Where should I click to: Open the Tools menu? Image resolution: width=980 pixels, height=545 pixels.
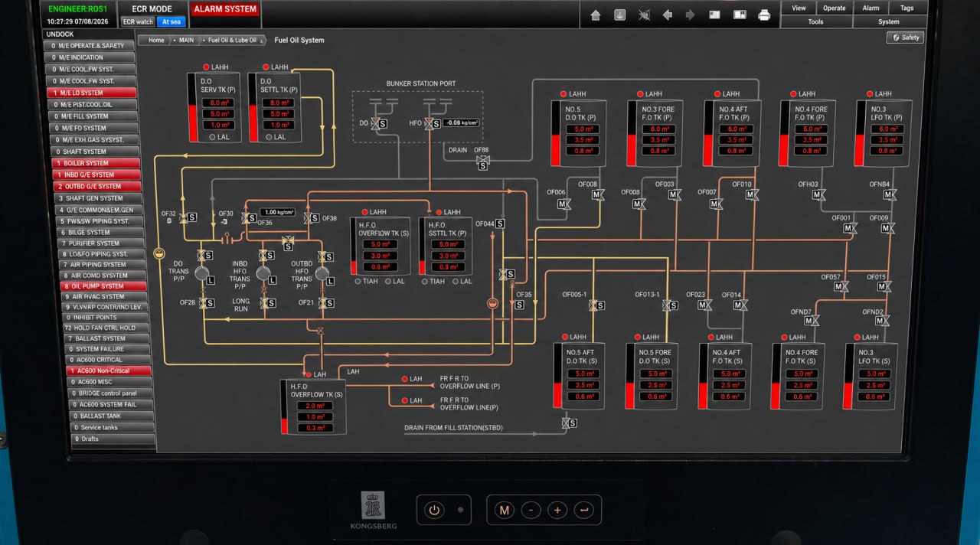tap(815, 21)
